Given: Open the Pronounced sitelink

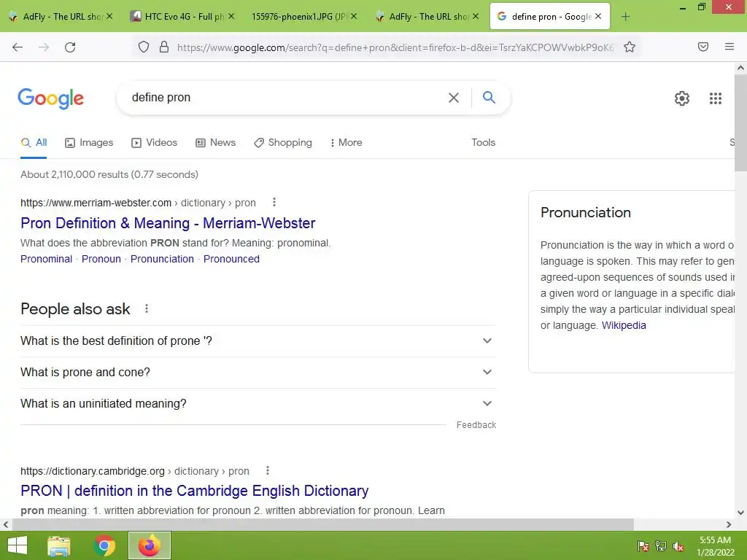Looking at the screenshot, I should 231,259.
